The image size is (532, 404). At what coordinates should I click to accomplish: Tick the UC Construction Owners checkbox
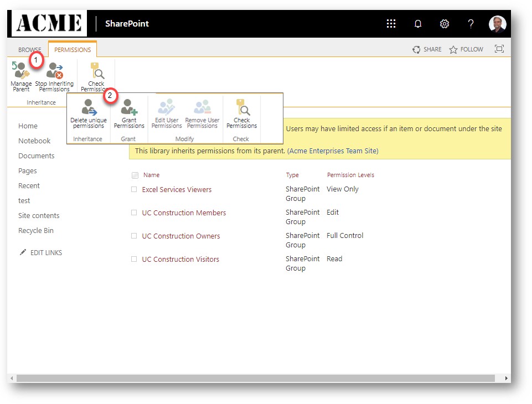[134, 236]
